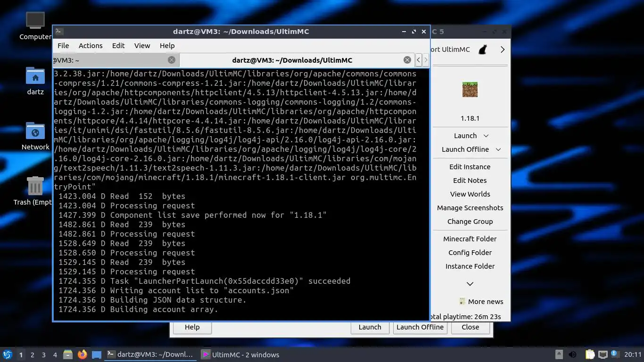Open the network connection tray icon
Image resolution: width=644 pixels, height=362 pixels.
[x=603, y=354]
